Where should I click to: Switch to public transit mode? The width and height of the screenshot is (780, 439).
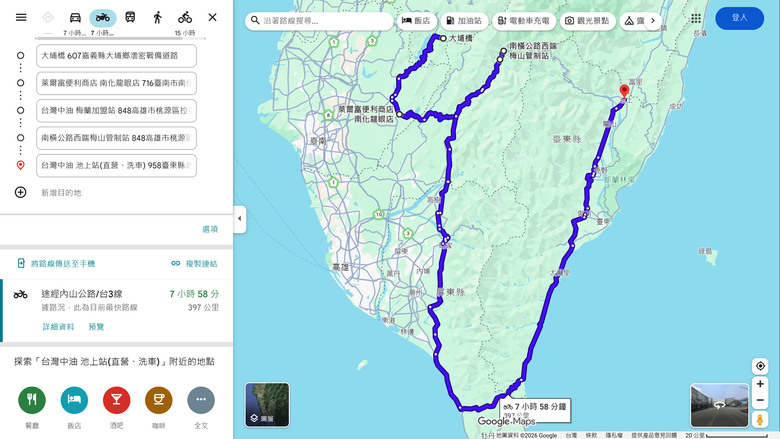point(130,17)
